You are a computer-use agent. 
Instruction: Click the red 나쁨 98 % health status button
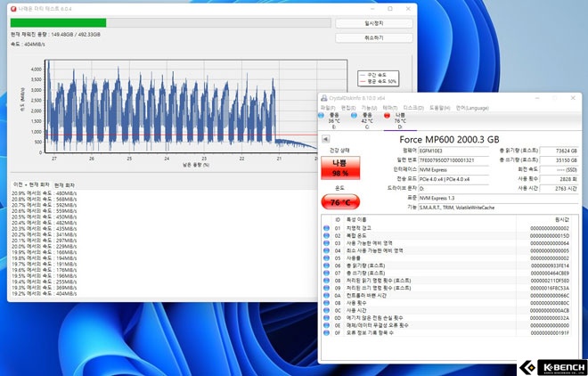pyautogui.click(x=340, y=168)
